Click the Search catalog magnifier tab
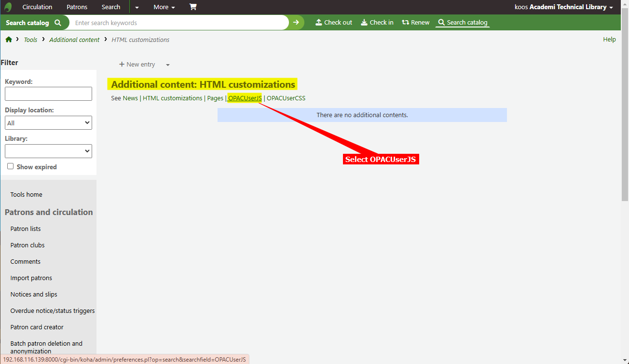This screenshot has height=364, width=629. pyautogui.click(x=463, y=23)
